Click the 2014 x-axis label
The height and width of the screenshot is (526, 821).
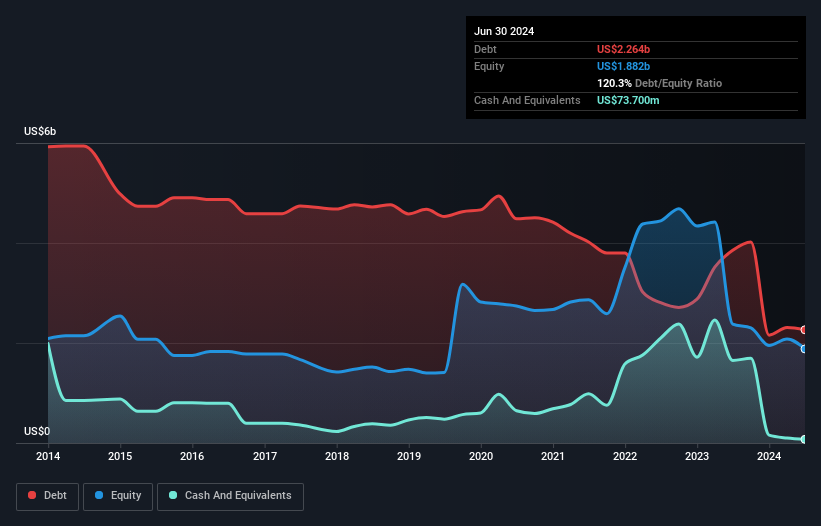click(x=48, y=456)
